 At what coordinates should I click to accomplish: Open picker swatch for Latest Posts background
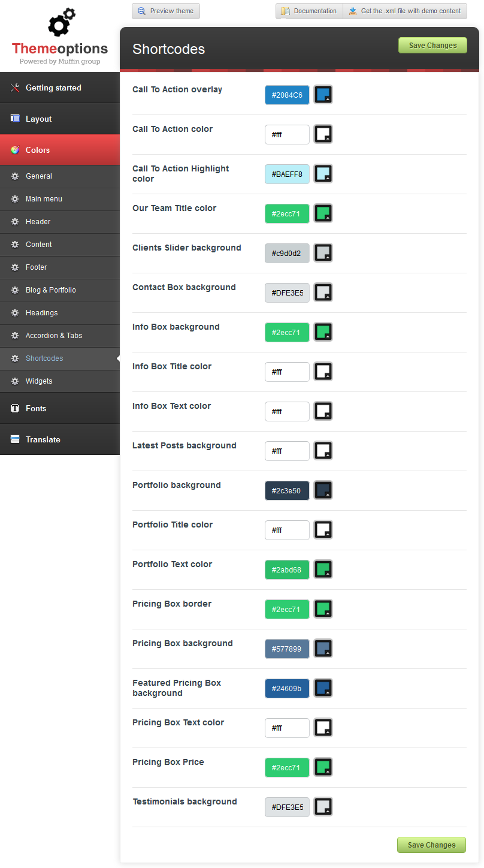323,451
